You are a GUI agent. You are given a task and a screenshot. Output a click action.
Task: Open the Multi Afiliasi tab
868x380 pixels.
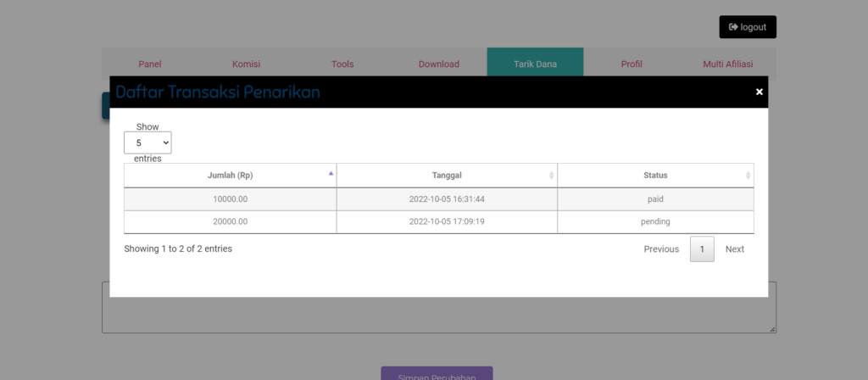pos(727,64)
